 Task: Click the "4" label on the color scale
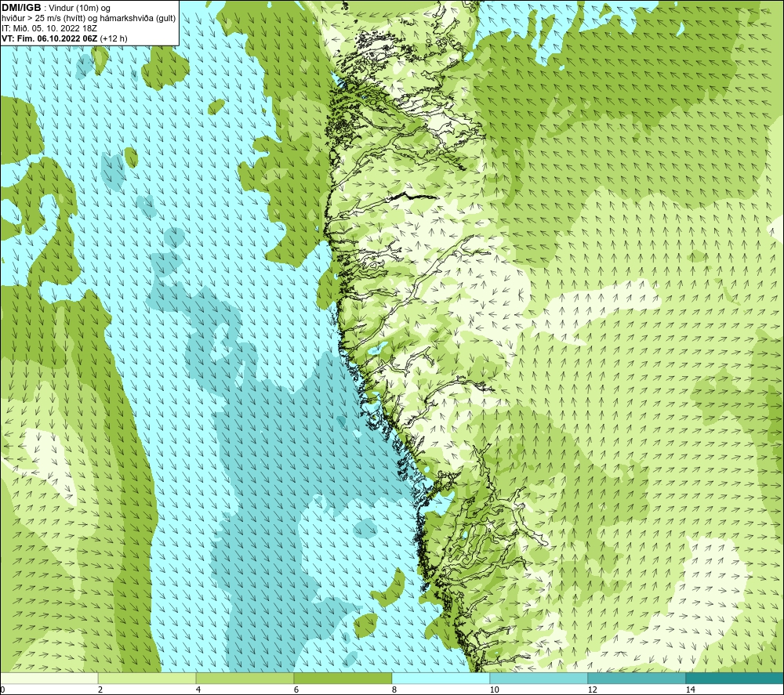(x=198, y=690)
